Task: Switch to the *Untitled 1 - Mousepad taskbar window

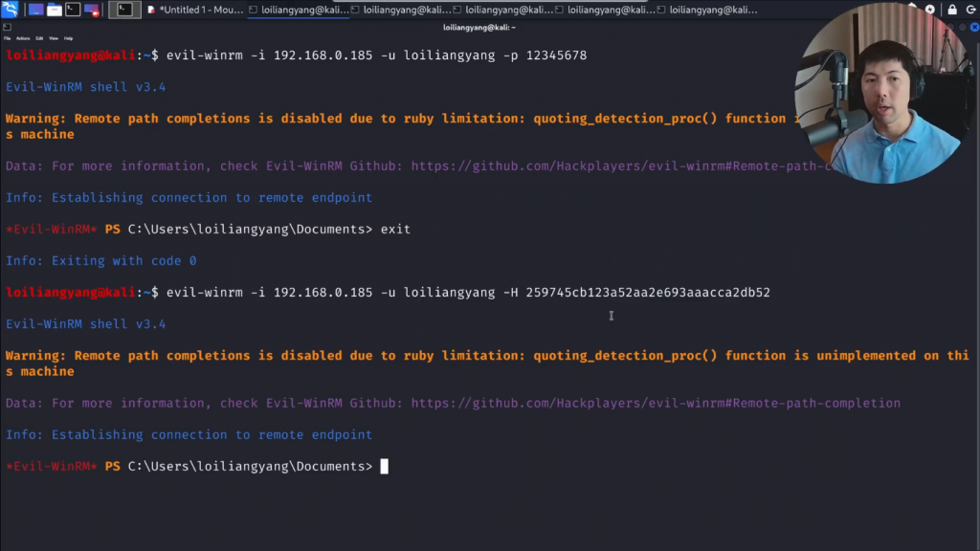Action: click(195, 10)
